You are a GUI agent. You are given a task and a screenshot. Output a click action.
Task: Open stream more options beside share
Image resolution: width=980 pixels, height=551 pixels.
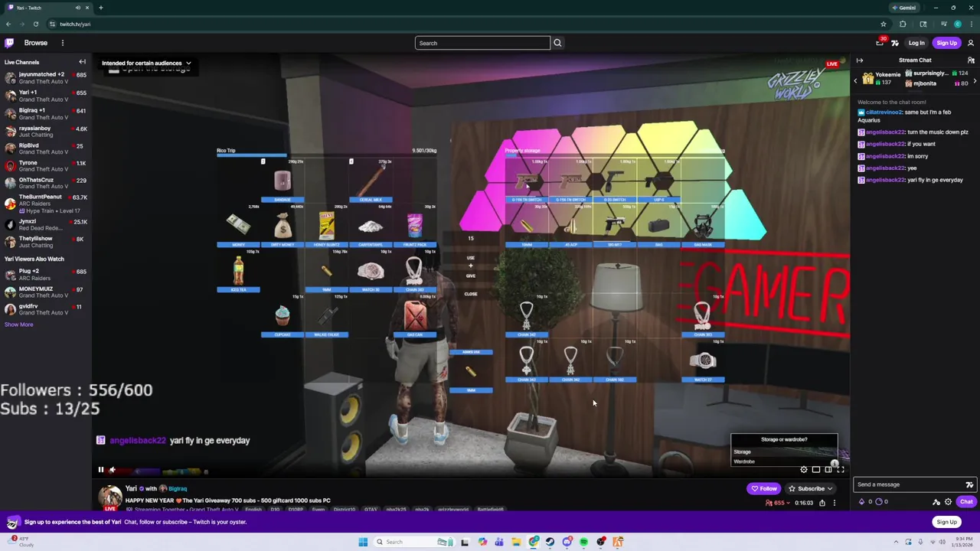pos(835,503)
